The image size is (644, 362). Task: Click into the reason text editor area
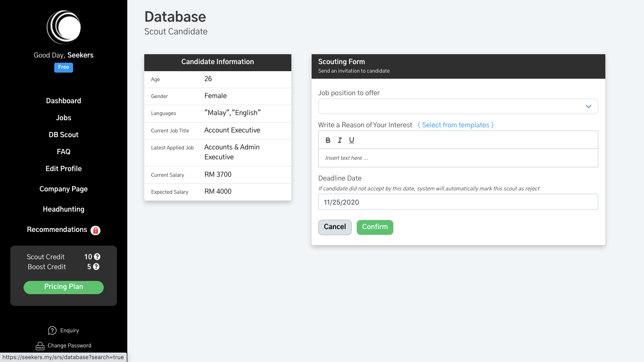click(x=458, y=158)
